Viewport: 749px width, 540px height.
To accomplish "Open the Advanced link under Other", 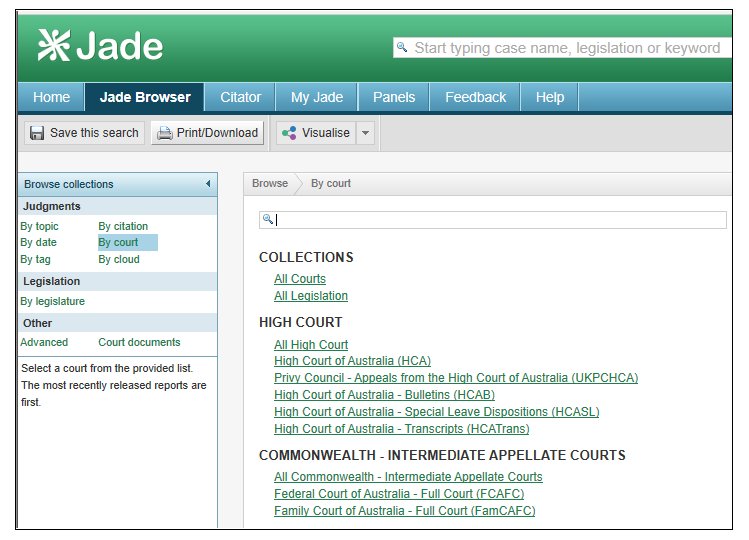I will pyautogui.click(x=44, y=342).
